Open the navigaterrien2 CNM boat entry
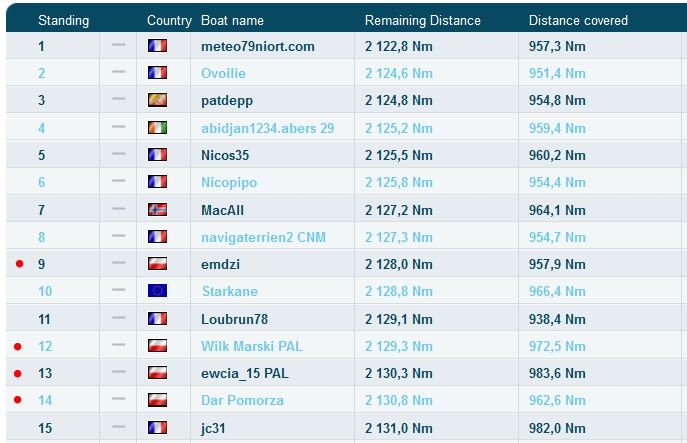 pyautogui.click(x=263, y=237)
